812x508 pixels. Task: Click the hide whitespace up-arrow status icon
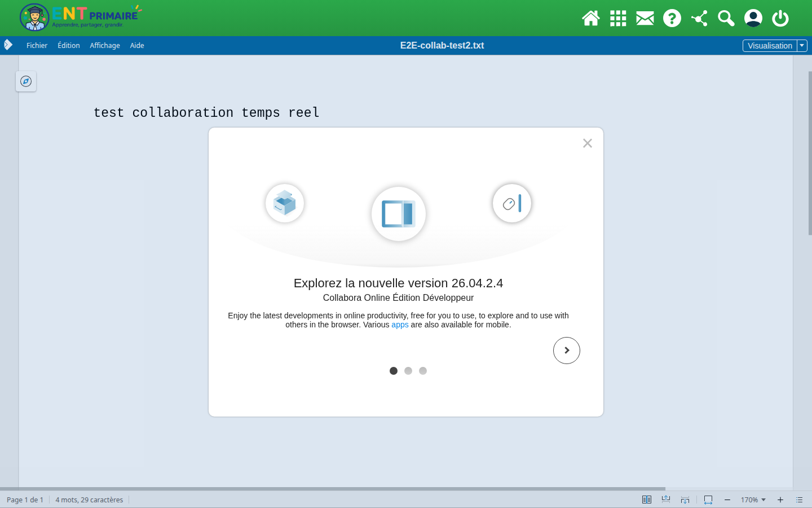tap(666, 500)
